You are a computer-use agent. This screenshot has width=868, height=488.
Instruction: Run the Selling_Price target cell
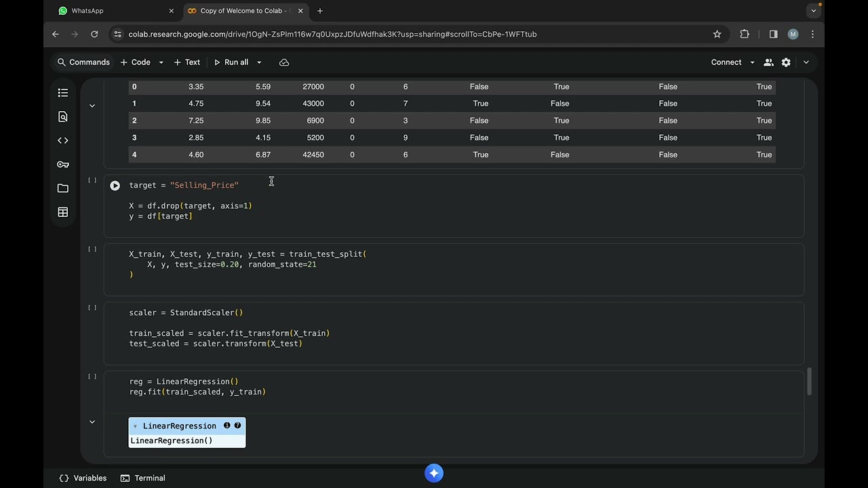coord(115,185)
